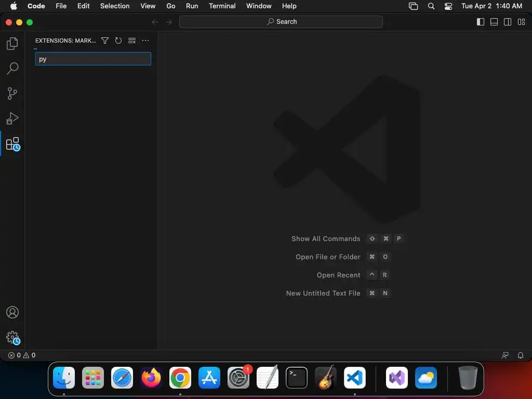Open the Weather app from the Dock

pos(426,378)
